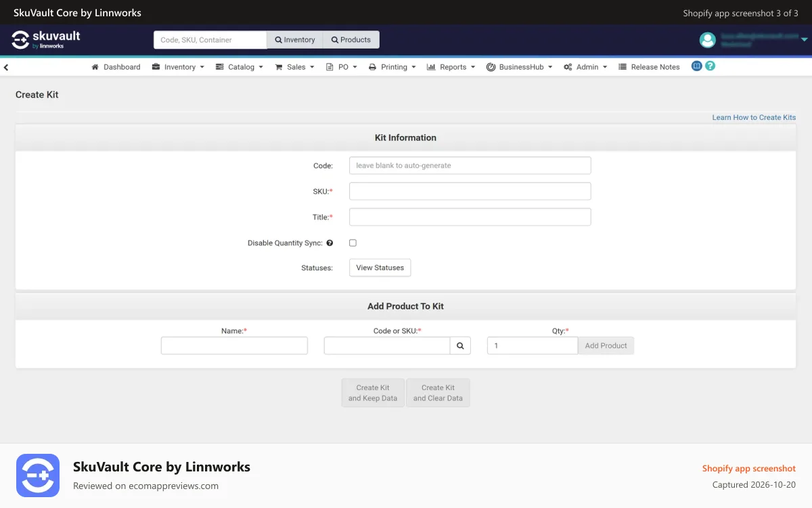
Task: Click the View Statuses button
Action: click(x=380, y=268)
